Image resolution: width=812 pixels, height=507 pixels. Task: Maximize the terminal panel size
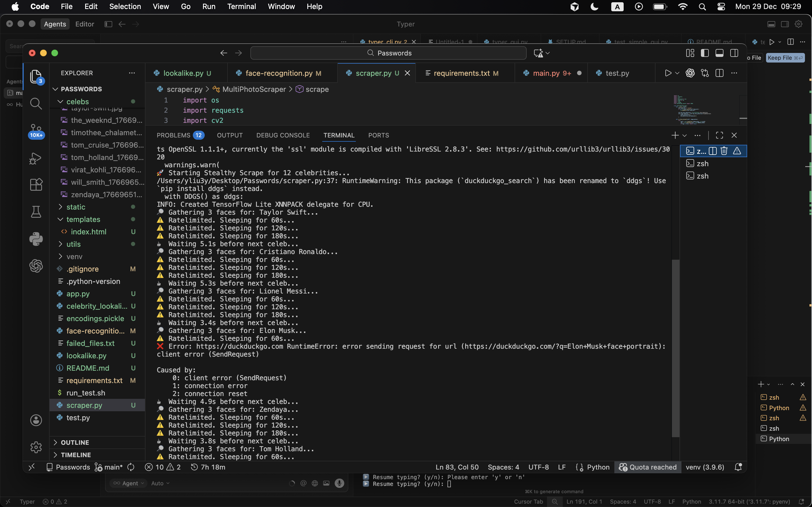click(x=720, y=135)
